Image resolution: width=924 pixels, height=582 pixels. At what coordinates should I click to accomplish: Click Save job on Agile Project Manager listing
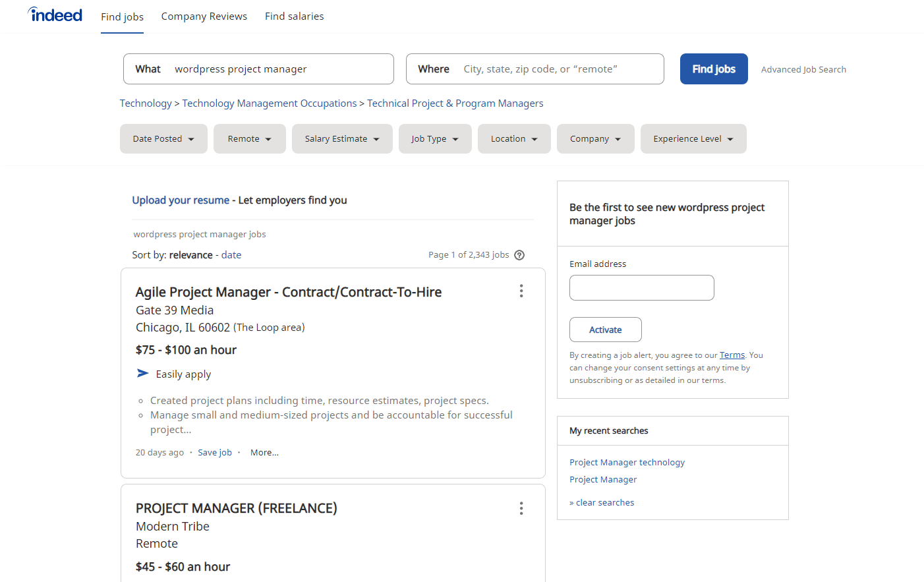click(215, 453)
